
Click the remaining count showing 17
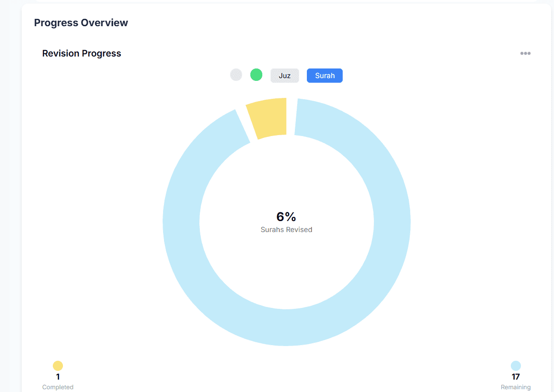515,376
